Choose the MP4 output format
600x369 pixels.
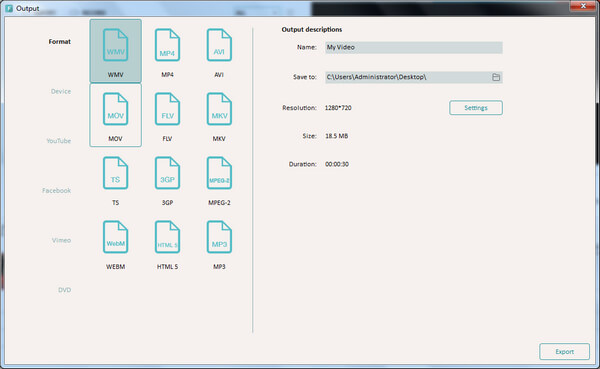click(167, 46)
